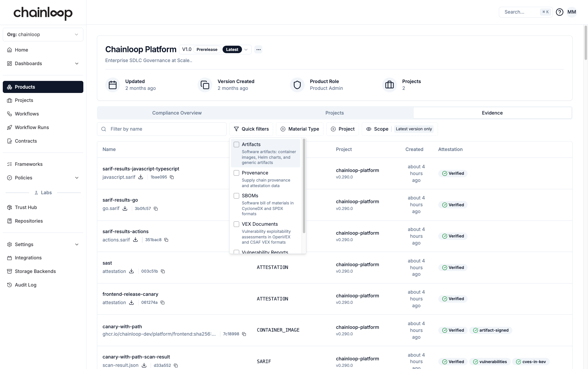Open the help icon
Viewport: 588px width, 369px height.
[x=560, y=12]
